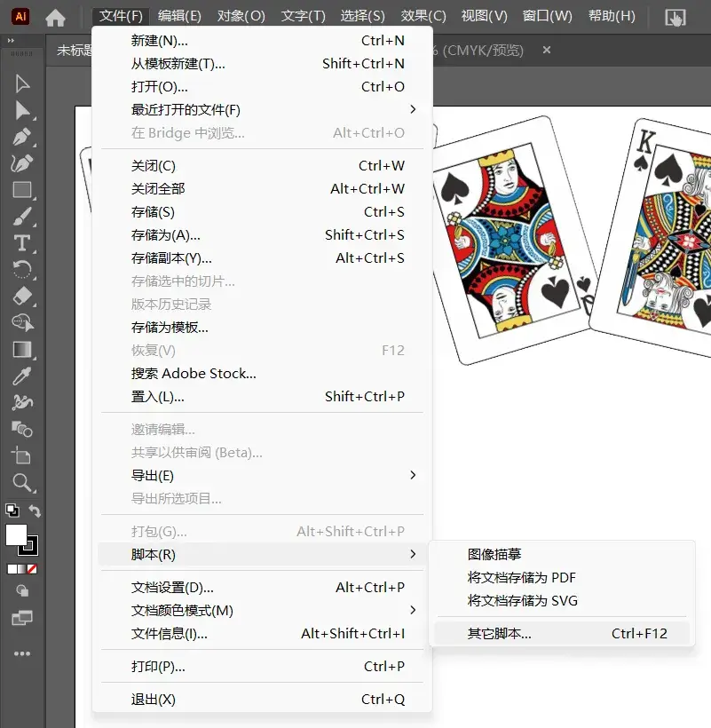Expand the 导出(E) submenu
The image size is (711, 728).
click(x=262, y=476)
